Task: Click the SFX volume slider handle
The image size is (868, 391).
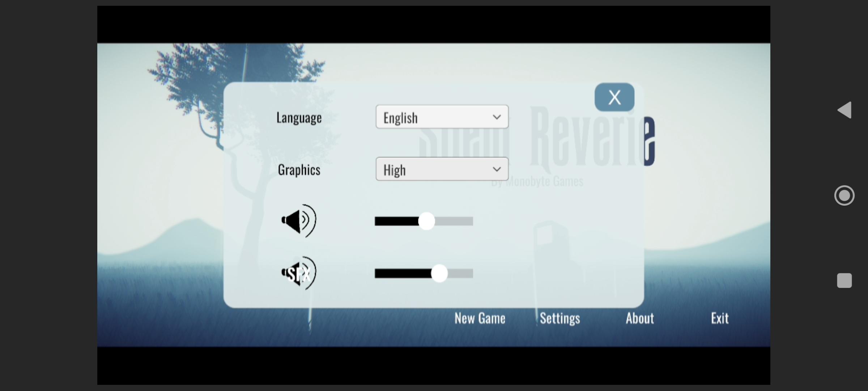Action: 439,273
